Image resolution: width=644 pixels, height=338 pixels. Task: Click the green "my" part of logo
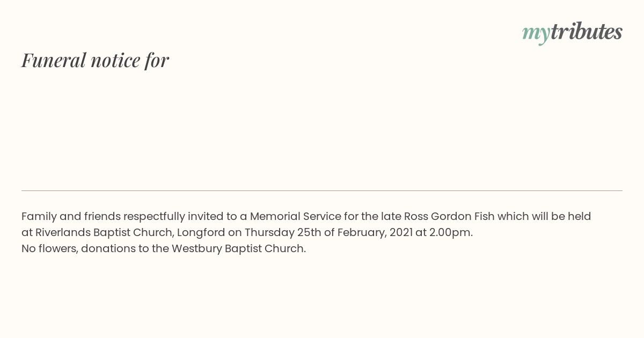point(536,34)
